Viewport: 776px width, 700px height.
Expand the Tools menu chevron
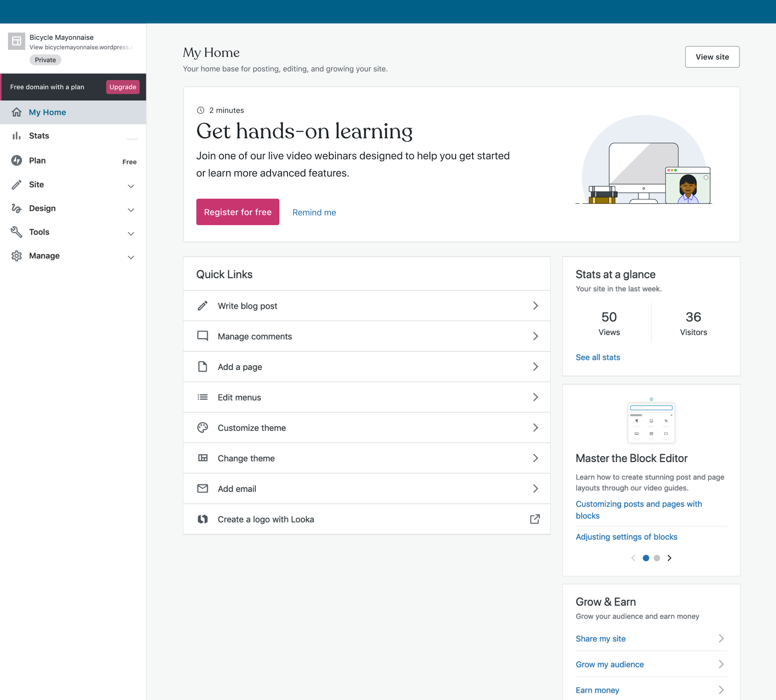point(131,233)
